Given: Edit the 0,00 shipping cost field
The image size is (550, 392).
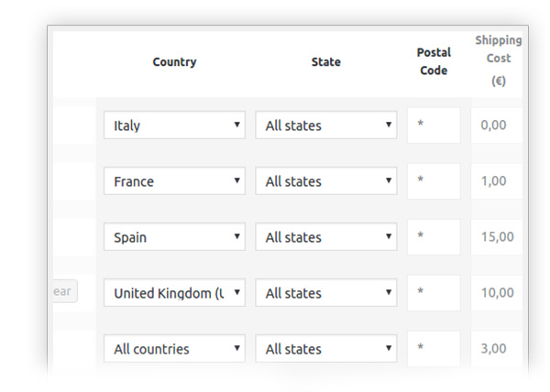Looking at the screenshot, I should [x=497, y=125].
